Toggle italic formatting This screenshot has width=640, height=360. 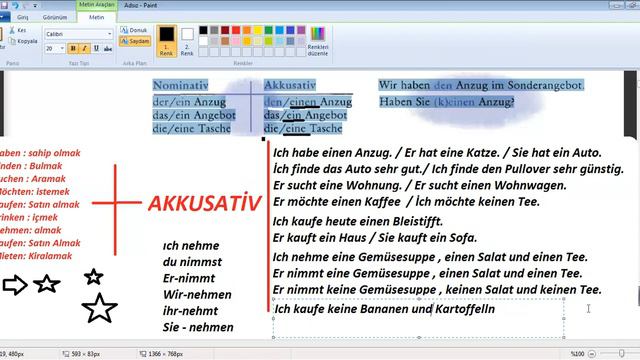pos(84,49)
